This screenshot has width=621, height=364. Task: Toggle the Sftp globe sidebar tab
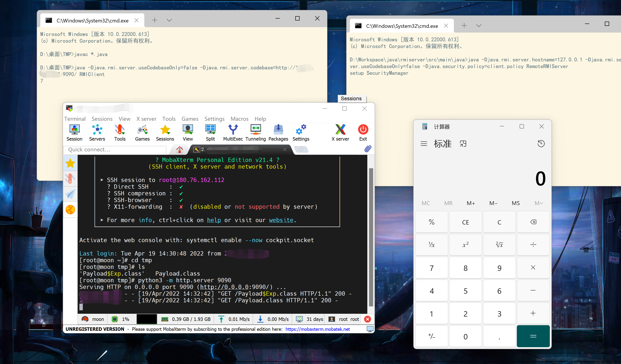[x=70, y=210]
